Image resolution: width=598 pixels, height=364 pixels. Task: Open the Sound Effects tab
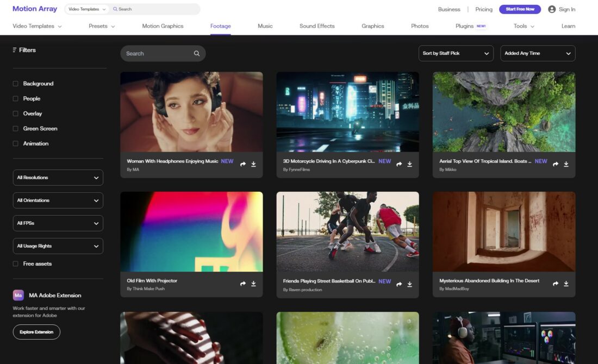(317, 26)
